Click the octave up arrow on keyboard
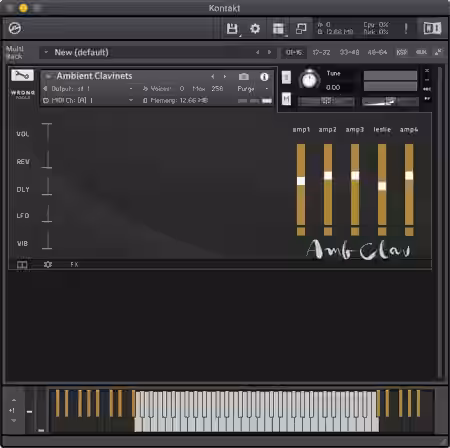 coord(14,400)
